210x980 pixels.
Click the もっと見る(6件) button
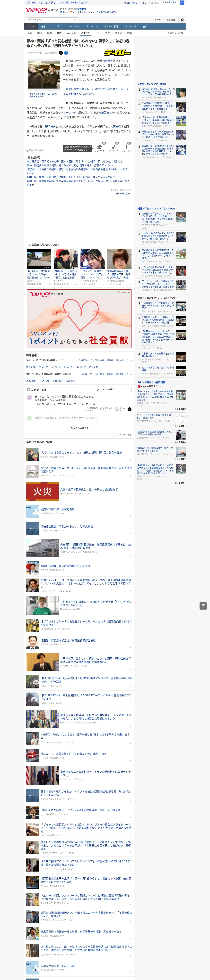[x=79, y=428]
